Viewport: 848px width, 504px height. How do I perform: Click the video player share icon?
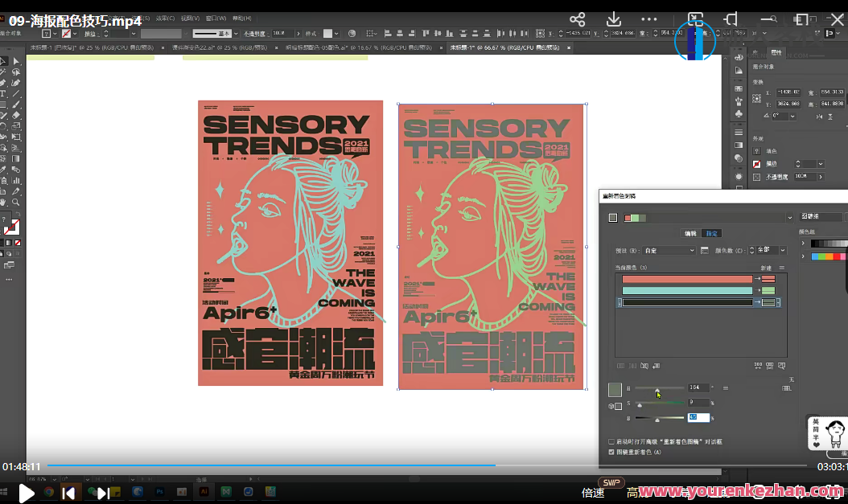(577, 19)
